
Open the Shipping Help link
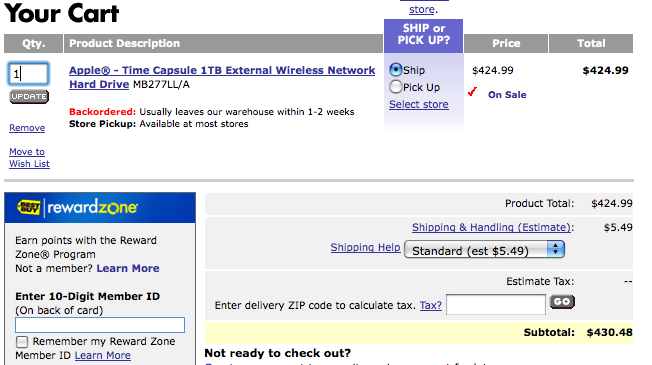365,247
